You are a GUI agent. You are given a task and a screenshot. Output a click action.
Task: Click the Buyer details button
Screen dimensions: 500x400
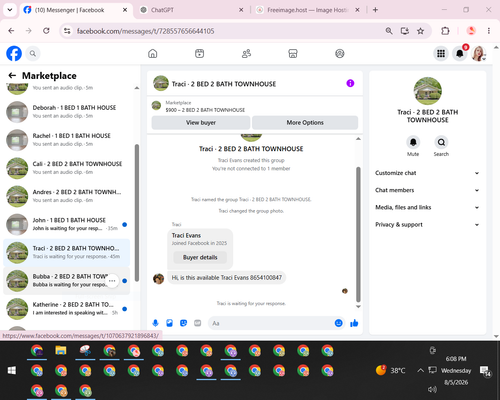pos(200,257)
